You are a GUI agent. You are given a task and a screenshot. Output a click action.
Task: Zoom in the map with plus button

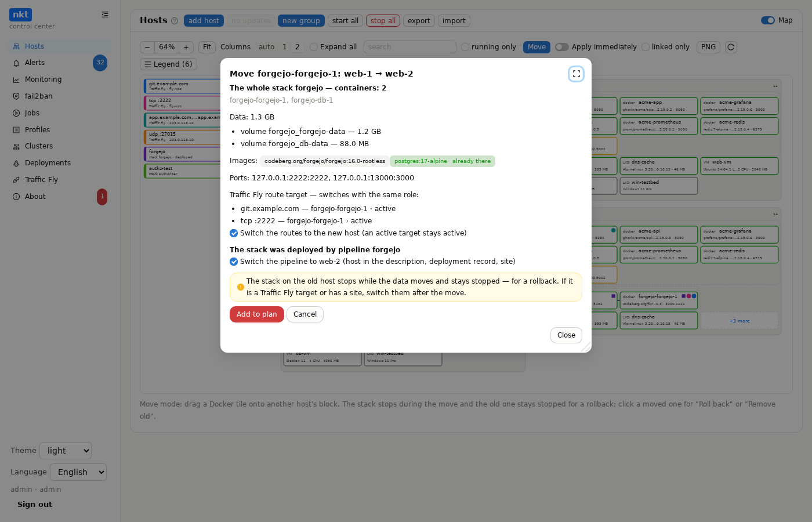click(186, 47)
